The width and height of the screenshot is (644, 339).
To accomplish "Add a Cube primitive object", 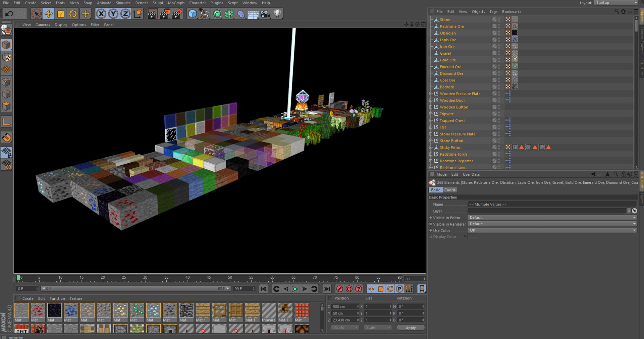I will coord(193,14).
